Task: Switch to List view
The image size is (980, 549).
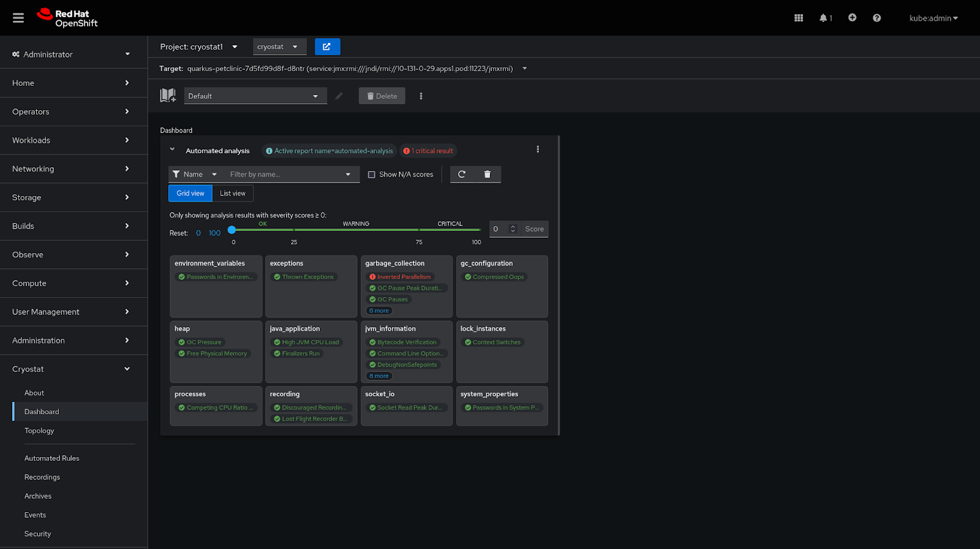Action: pos(233,194)
